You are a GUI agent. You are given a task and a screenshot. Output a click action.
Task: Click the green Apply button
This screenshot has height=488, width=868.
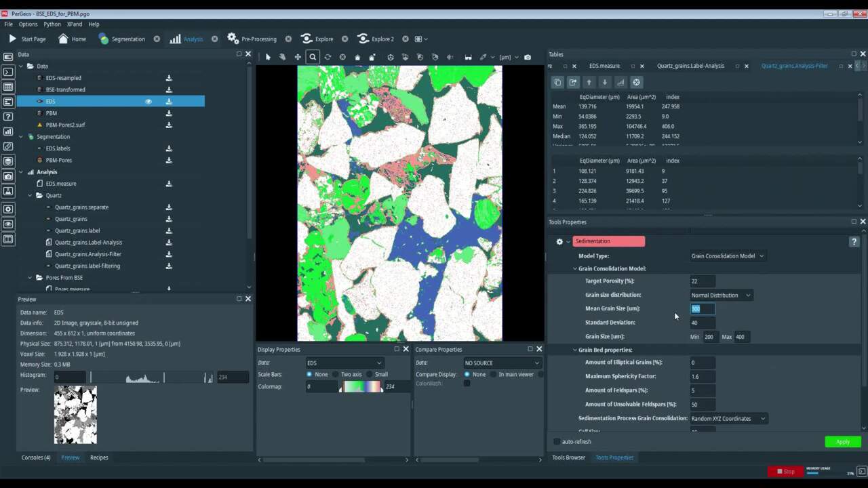(843, 442)
